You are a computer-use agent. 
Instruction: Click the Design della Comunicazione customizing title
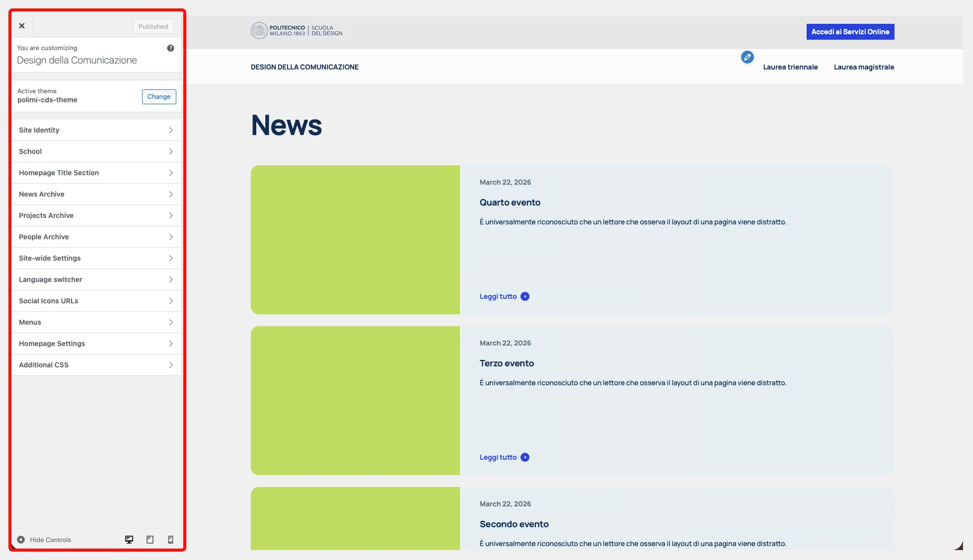(77, 60)
